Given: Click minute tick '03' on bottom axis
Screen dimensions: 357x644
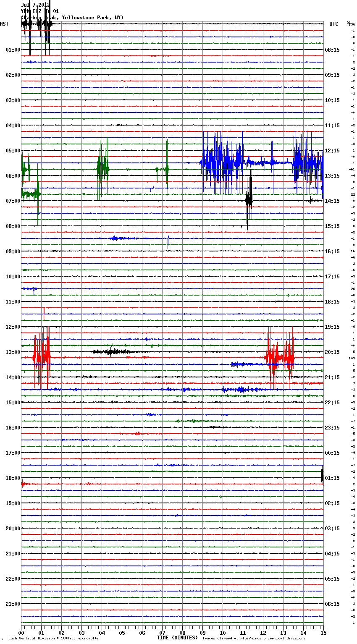Looking at the screenshot, I should 81,633.
